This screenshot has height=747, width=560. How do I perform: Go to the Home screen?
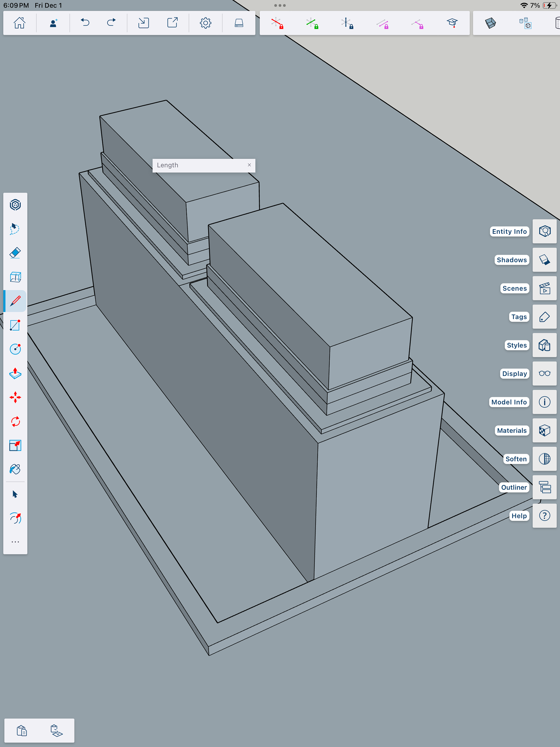[19, 23]
